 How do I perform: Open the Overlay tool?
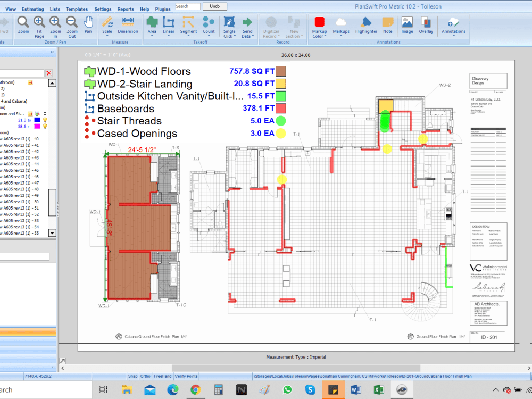coord(426,24)
